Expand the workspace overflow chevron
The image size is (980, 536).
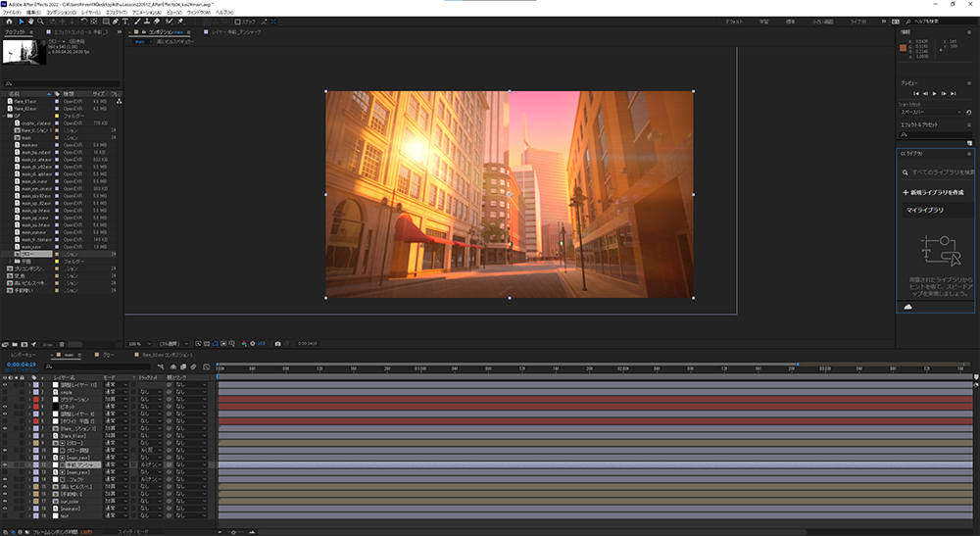883,22
